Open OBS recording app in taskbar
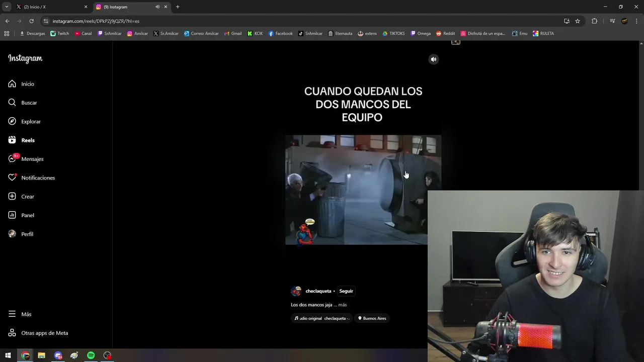The width and height of the screenshot is (644, 362). coord(107,355)
